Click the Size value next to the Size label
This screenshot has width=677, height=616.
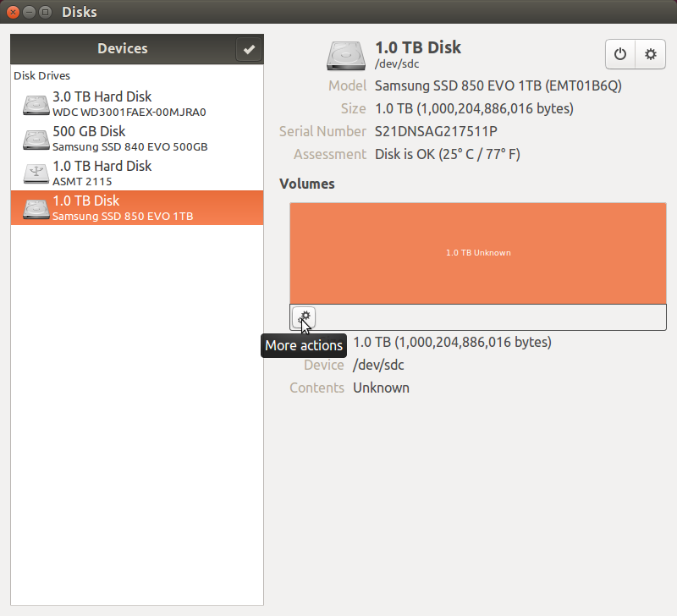tap(474, 109)
